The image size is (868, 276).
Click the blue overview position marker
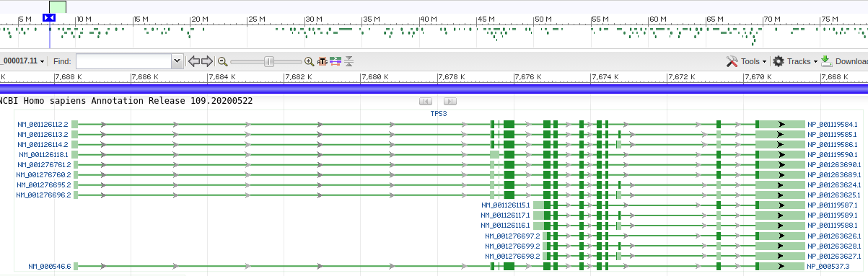pyautogui.click(x=49, y=17)
